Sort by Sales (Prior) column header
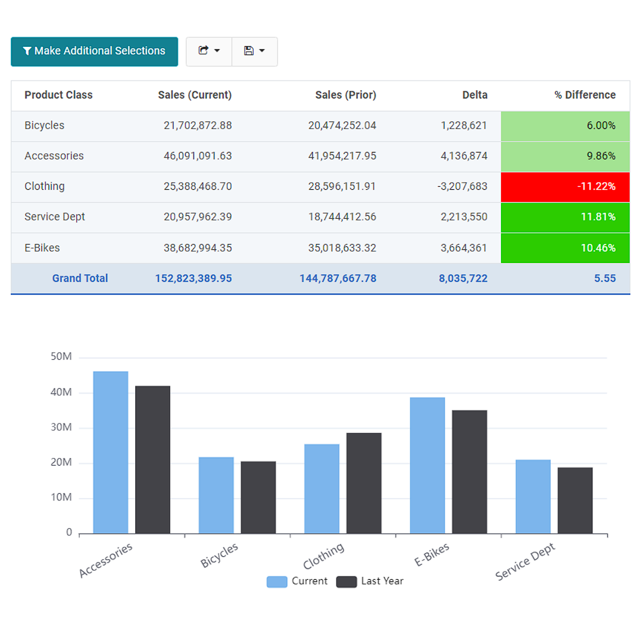644x644 pixels. [x=345, y=95]
